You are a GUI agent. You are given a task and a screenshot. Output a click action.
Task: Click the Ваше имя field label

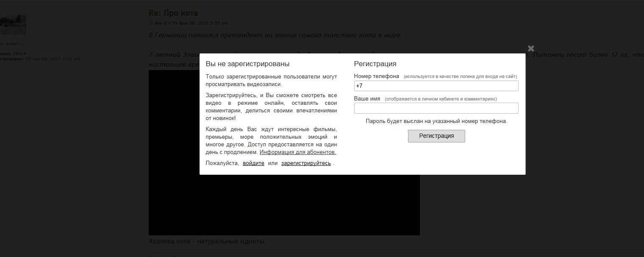click(367, 99)
